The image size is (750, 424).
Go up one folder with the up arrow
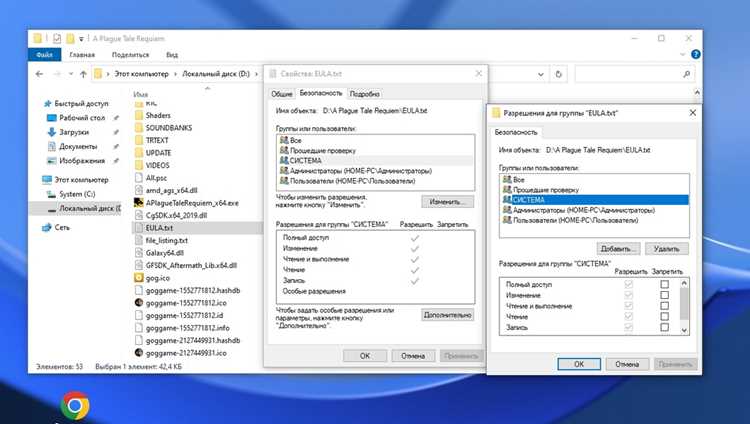coord(83,74)
